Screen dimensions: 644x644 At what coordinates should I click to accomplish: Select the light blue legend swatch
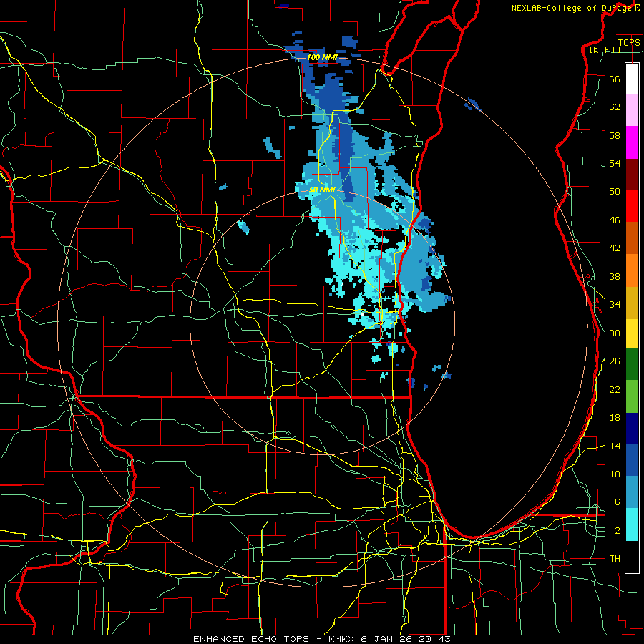(632, 492)
